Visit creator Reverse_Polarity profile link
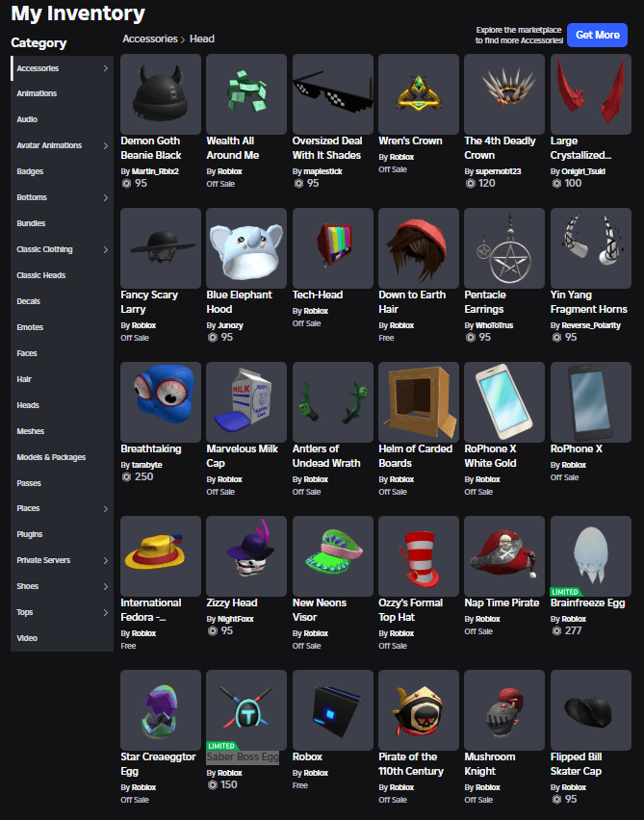The height and width of the screenshot is (820, 644). [591, 326]
